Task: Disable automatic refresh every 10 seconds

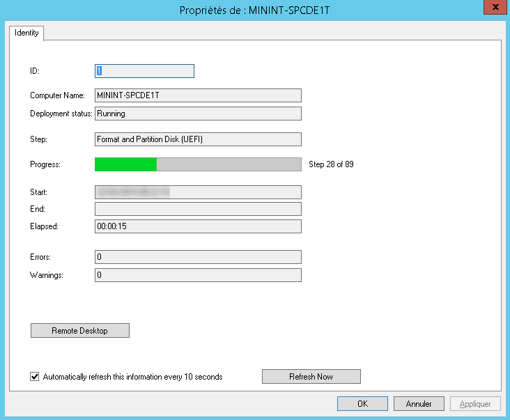Action: (34, 376)
